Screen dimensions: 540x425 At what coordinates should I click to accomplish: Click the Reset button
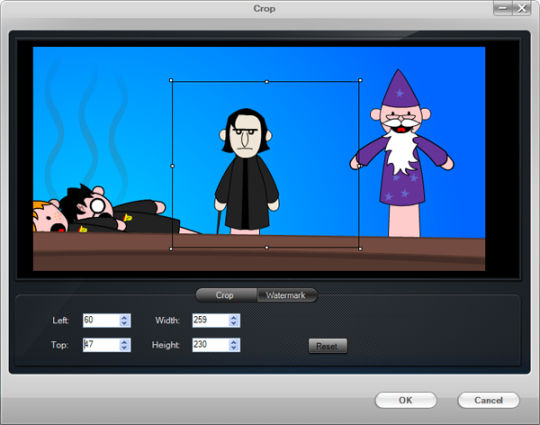(328, 346)
